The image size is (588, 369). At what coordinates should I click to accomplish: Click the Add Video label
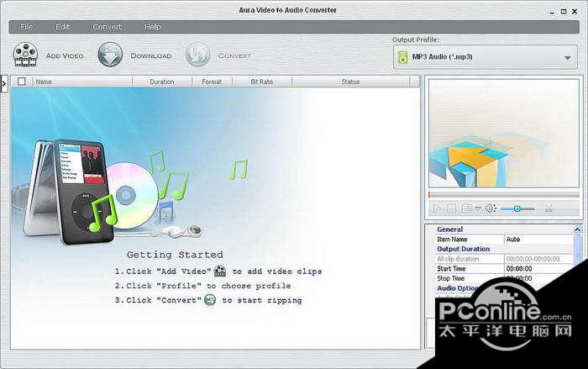[65, 55]
